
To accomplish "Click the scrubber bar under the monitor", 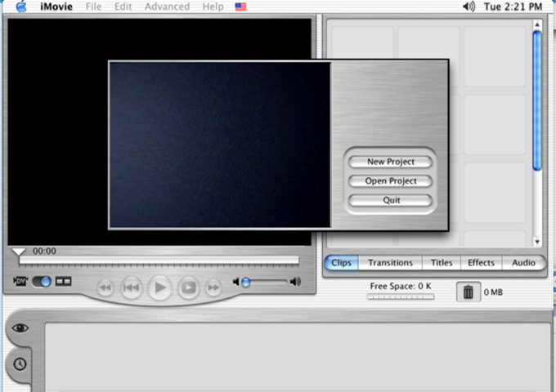I will click(x=159, y=261).
